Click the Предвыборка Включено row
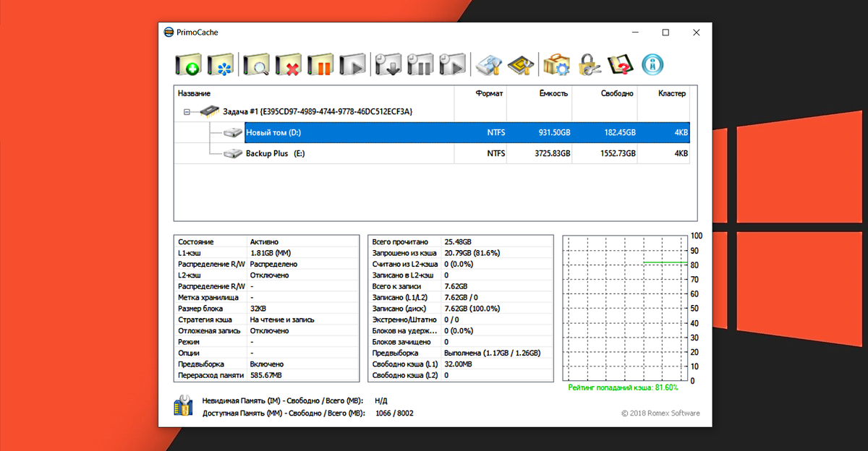 click(267, 364)
